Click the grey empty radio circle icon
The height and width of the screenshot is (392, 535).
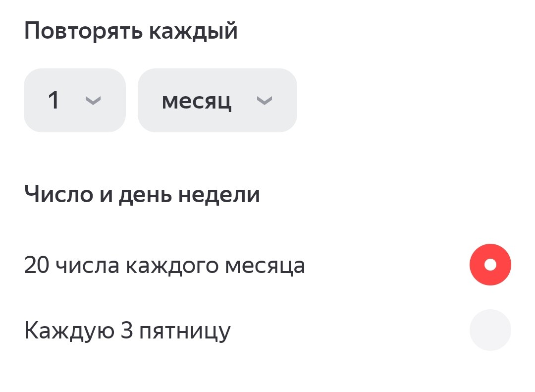coord(490,330)
